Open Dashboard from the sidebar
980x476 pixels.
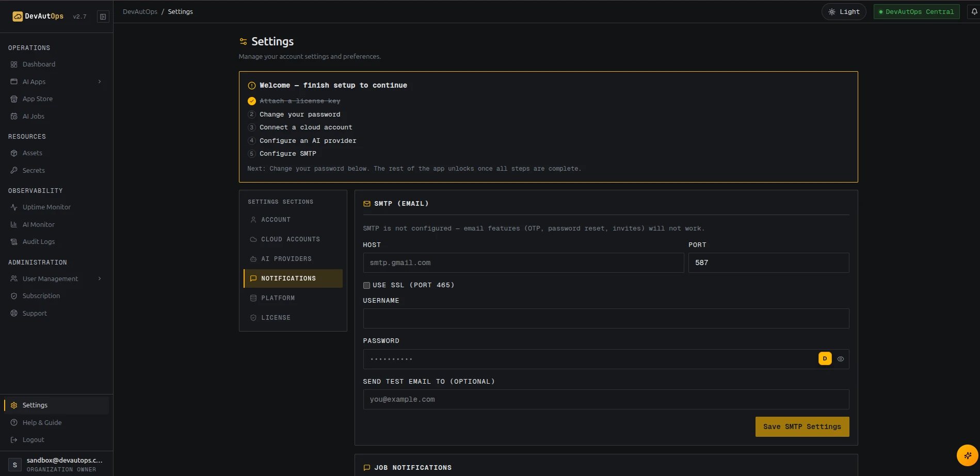point(56,64)
